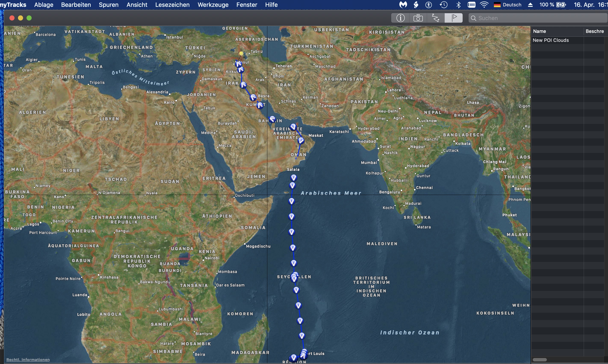Click the Rechtl. Informationen link
This screenshot has width=608, height=364.
[x=28, y=360]
